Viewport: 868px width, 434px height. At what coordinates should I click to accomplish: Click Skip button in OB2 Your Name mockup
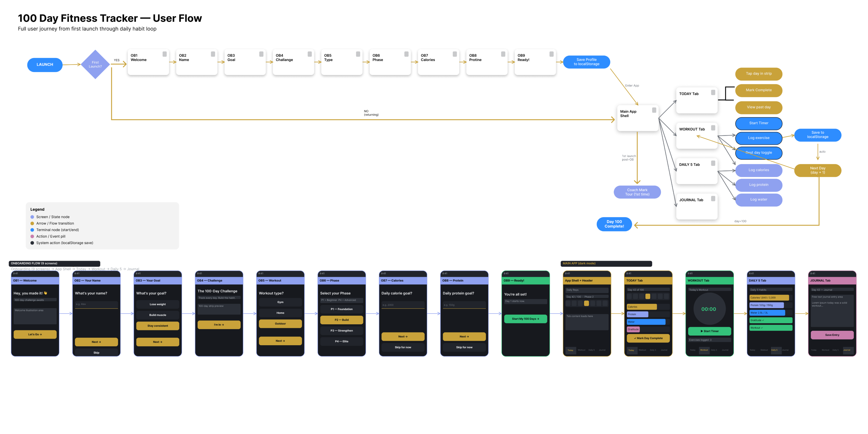tap(96, 353)
